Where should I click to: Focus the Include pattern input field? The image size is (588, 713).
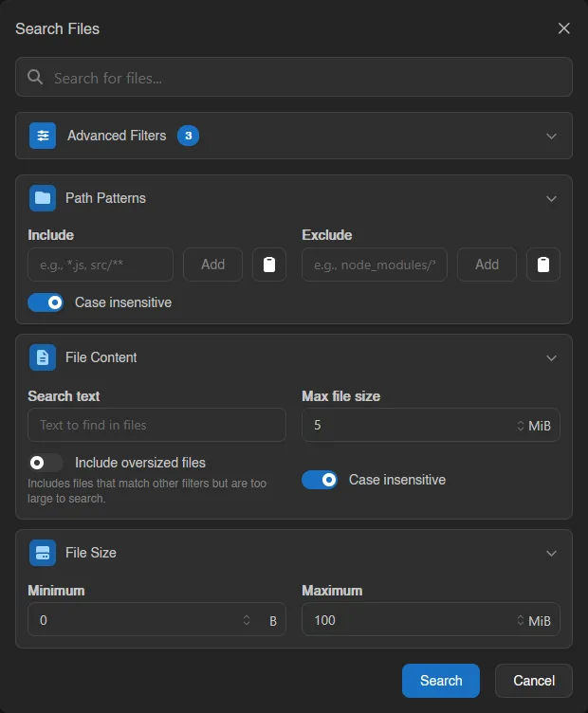point(101,265)
